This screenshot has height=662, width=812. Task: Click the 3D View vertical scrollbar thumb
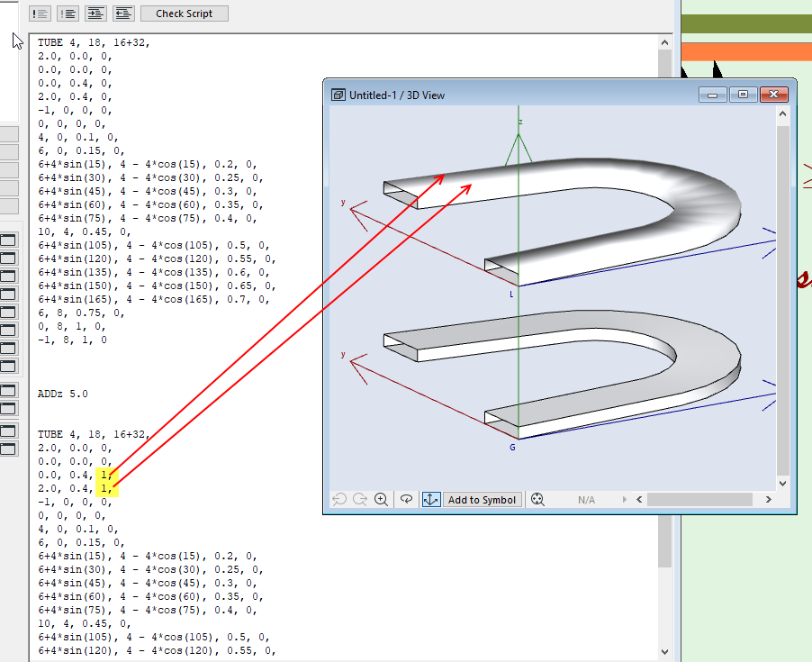[x=782, y=299]
